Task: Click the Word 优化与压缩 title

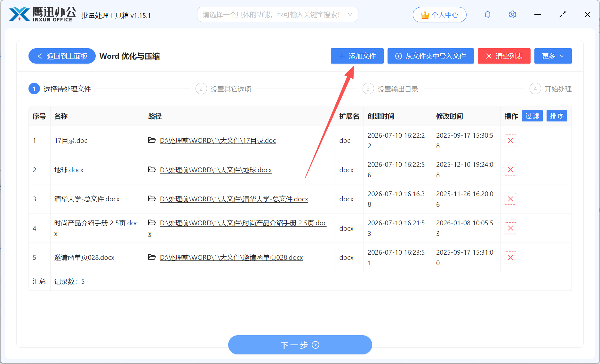Action: click(130, 56)
